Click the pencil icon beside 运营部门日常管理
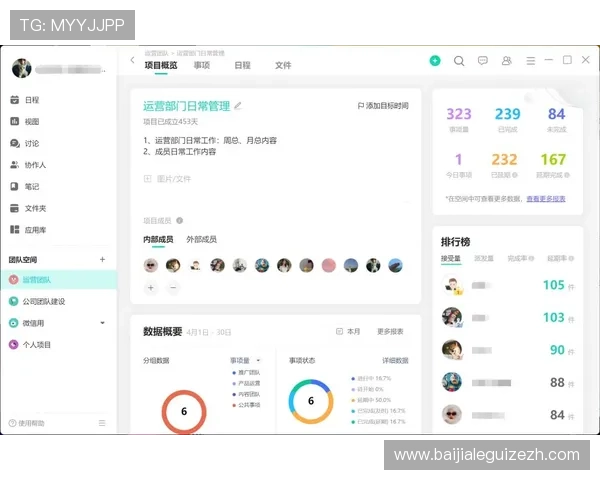The height and width of the screenshot is (480, 600). coord(238,106)
